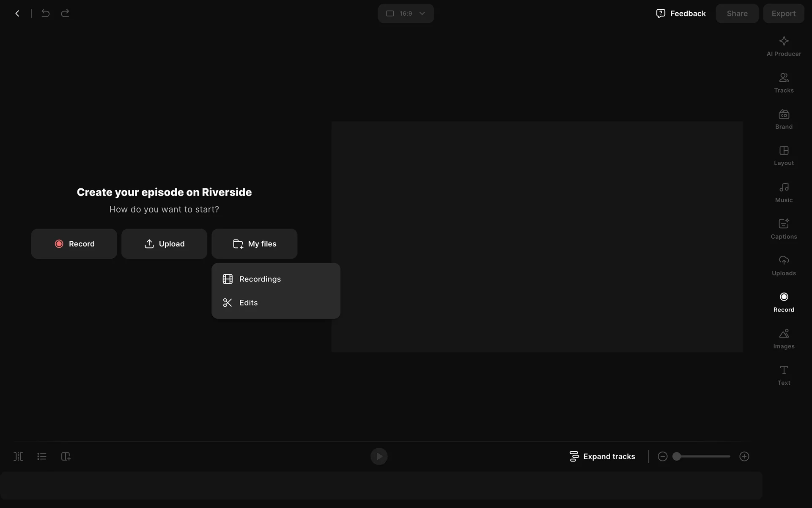Viewport: 812px width, 508px height.
Task: Click the timeline zoom slider handle
Action: click(x=677, y=456)
